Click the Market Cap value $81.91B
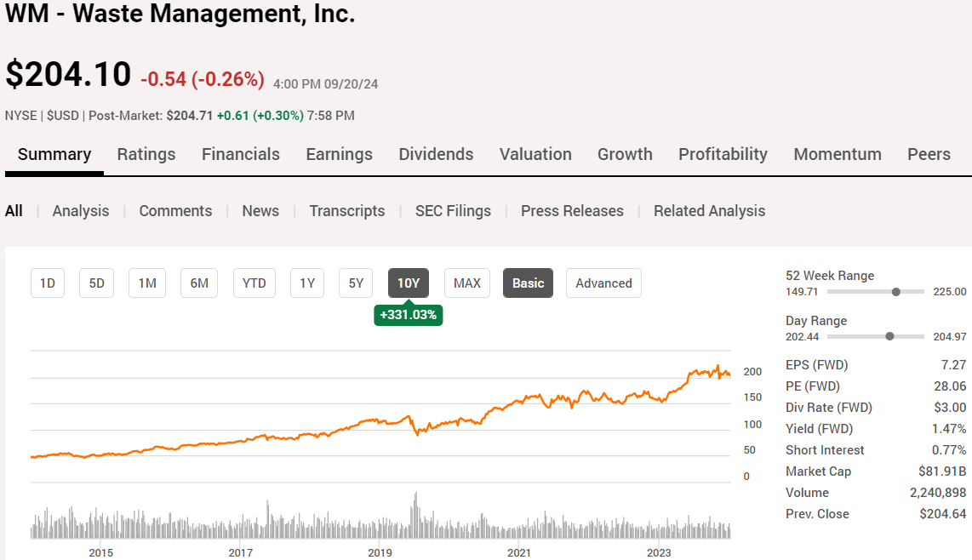Image resolution: width=972 pixels, height=560 pixels. point(942,471)
